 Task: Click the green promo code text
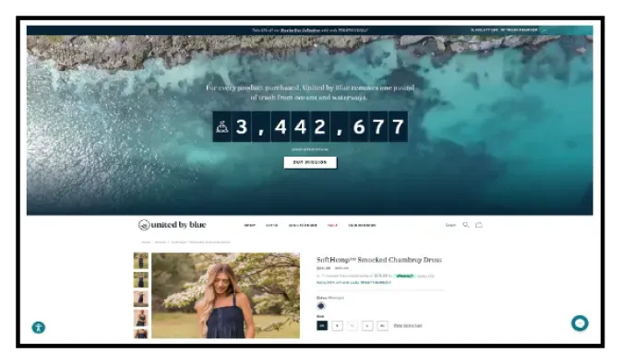(353, 283)
